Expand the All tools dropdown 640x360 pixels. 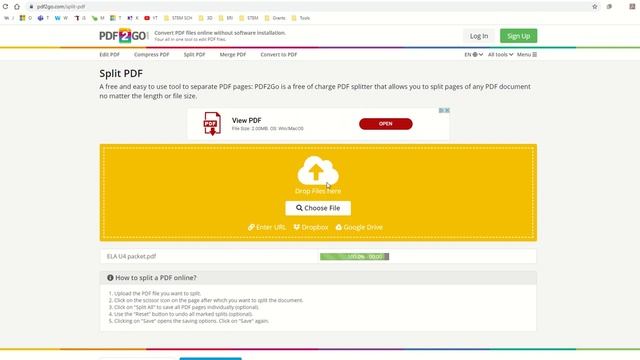pyautogui.click(x=500, y=54)
